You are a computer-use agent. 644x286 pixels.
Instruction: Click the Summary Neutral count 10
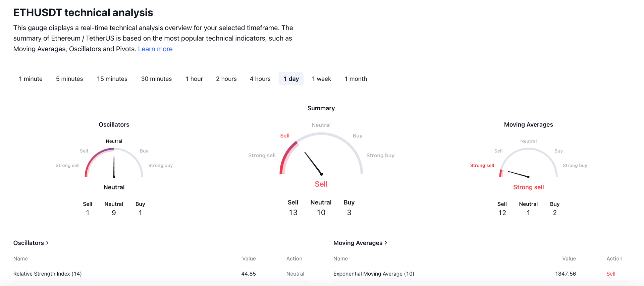[321, 213]
